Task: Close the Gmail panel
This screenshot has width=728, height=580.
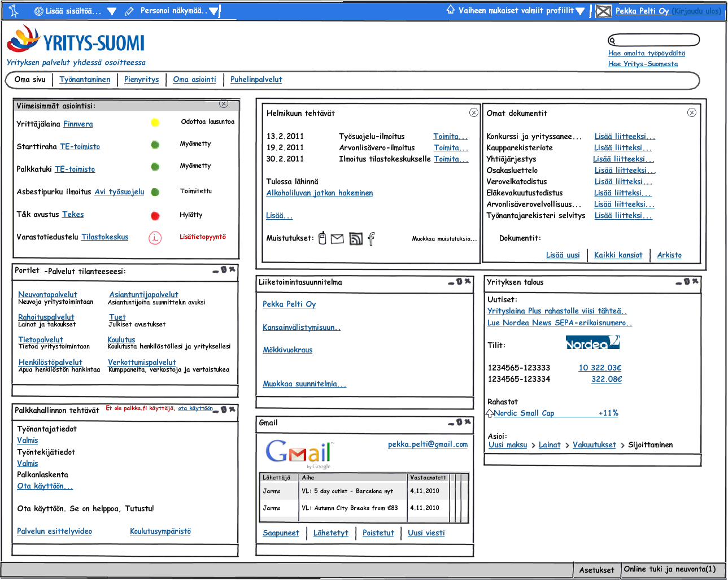Action: coord(468,422)
